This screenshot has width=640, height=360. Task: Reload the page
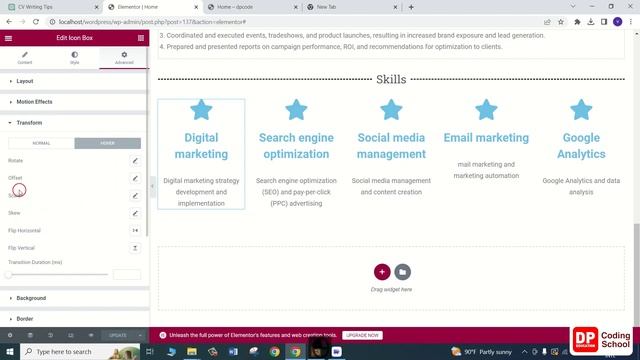(36, 22)
